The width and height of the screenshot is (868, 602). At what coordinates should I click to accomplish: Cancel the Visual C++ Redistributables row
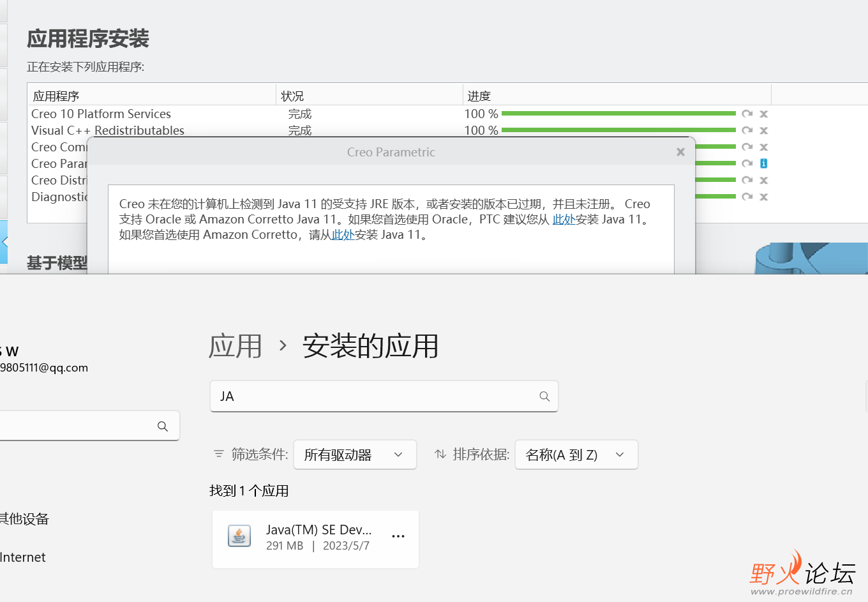[763, 130]
